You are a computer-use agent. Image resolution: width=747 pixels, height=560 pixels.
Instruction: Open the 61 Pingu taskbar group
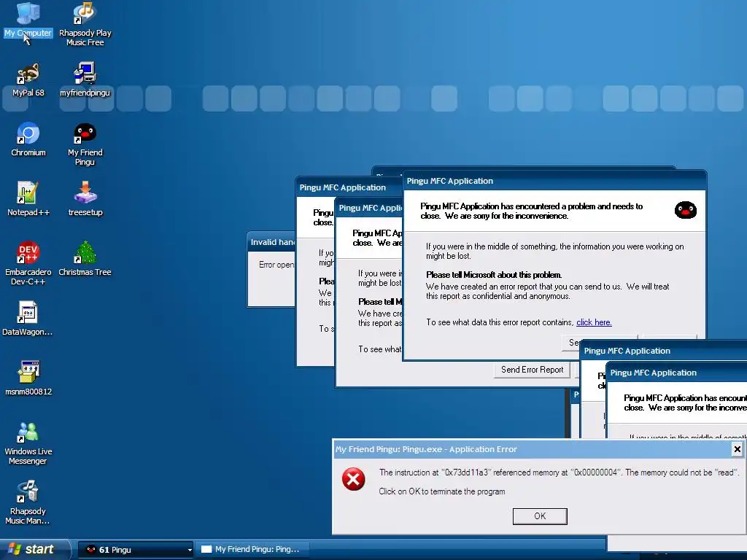(136, 550)
